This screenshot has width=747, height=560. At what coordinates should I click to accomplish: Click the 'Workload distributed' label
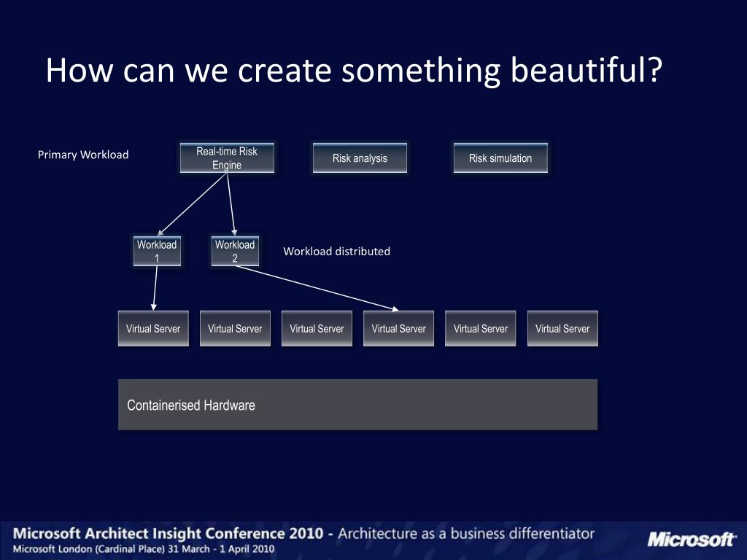coord(337,252)
